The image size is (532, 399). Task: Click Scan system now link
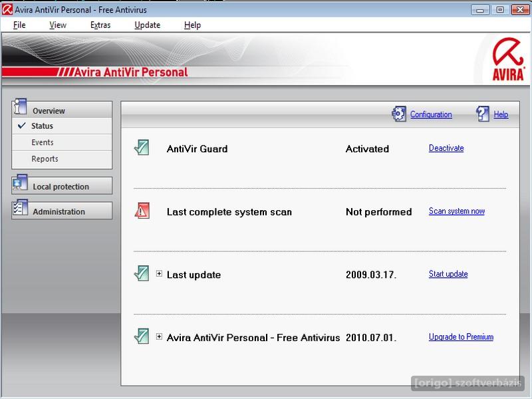click(x=457, y=211)
